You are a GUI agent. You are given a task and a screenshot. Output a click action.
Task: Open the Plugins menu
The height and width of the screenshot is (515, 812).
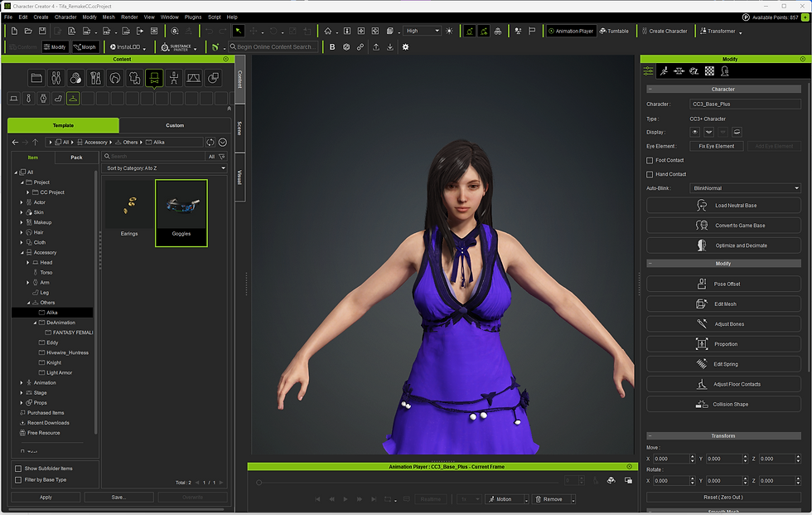pos(192,17)
